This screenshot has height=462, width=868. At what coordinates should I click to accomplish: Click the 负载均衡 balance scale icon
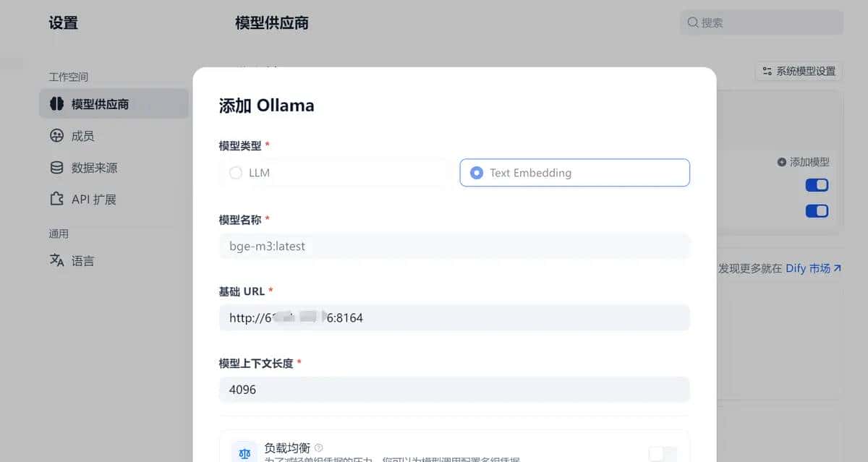pyautogui.click(x=244, y=451)
